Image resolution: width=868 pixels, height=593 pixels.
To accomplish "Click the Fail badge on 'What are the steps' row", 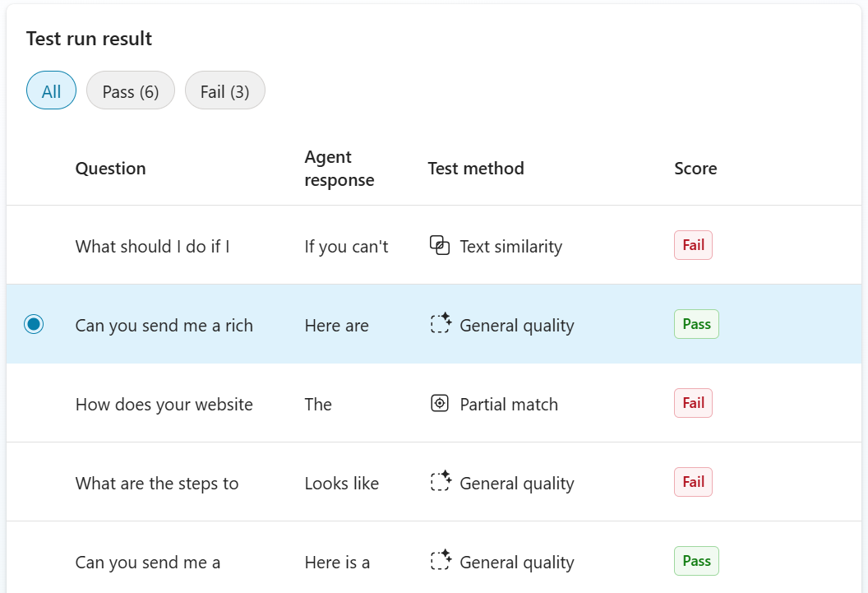I will [x=693, y=481].
